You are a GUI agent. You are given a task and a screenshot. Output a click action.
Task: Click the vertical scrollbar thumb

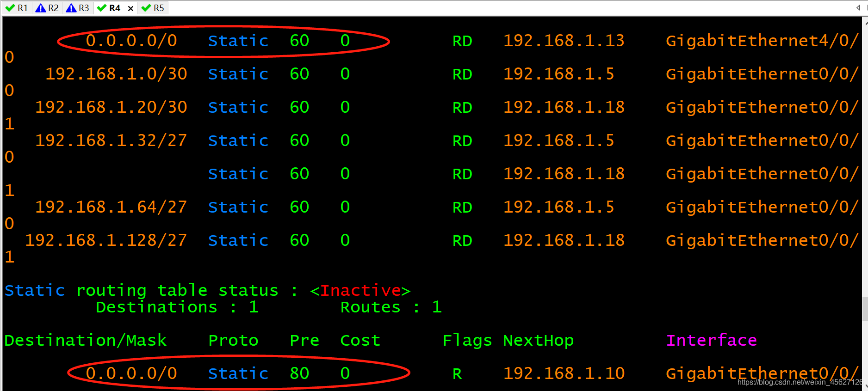[x=865, y=309]
